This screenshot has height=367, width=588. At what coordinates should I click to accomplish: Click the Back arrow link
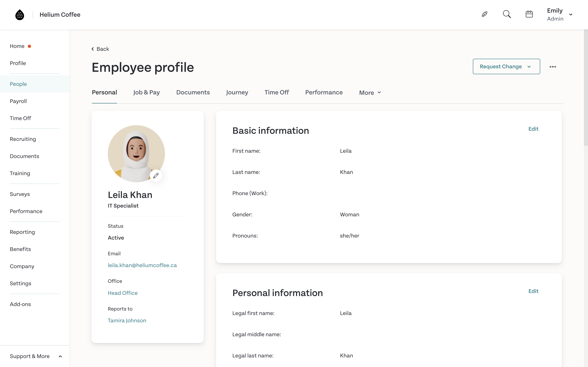[100, 49]
